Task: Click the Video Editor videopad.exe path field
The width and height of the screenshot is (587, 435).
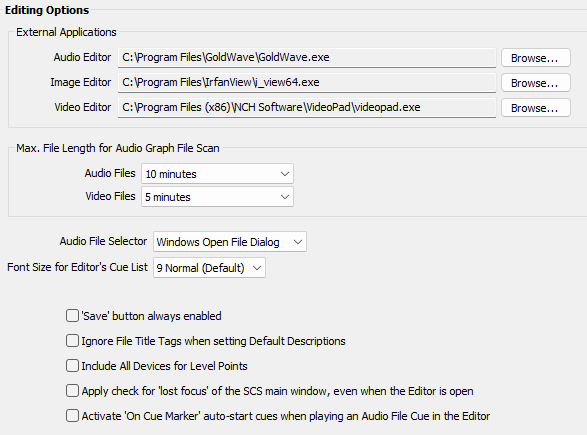Action: click(x=307, y=108)
